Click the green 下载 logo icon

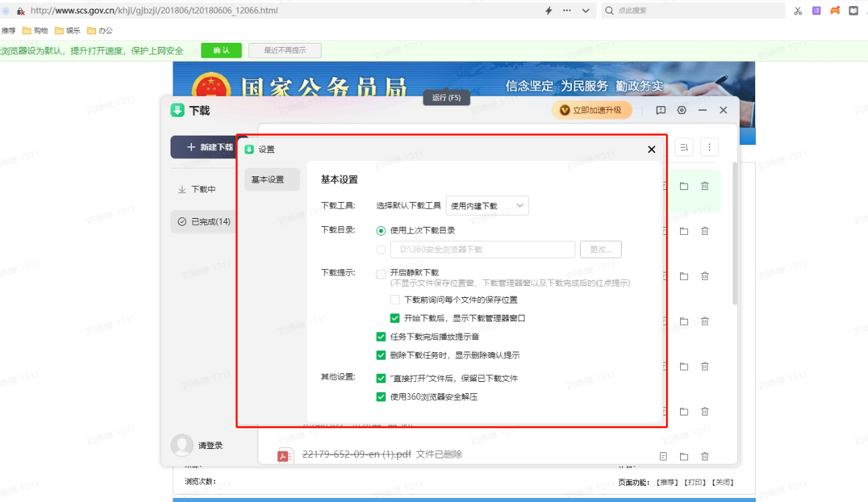(177, 110)
